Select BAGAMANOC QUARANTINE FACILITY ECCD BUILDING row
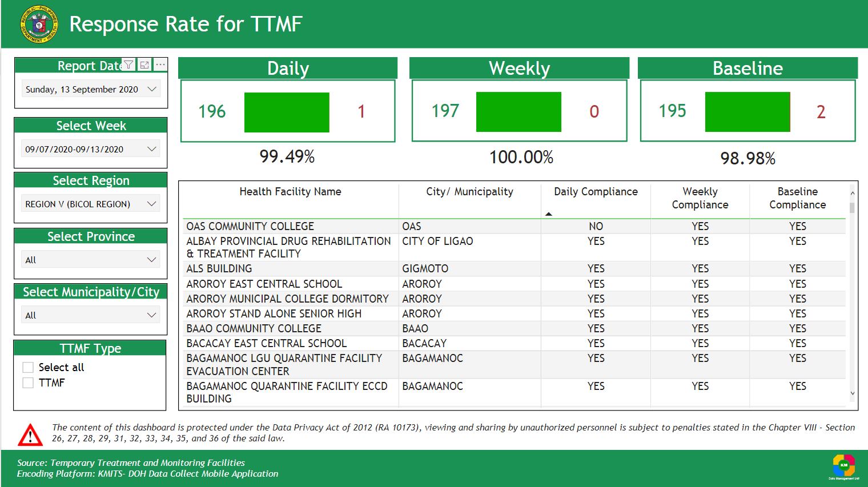The height and width of the screenshot is (487, 868). click(514, 392)
